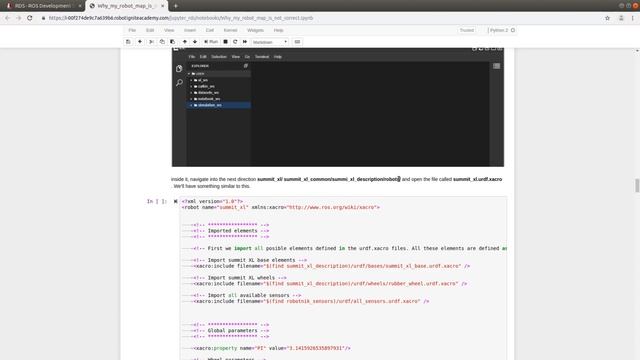The height and width of the screenshot is (360, 640).
Task: Click the bold path summit_xl/summit_xl_common/summit_xl_description/robots
Action: click(328, 179)
